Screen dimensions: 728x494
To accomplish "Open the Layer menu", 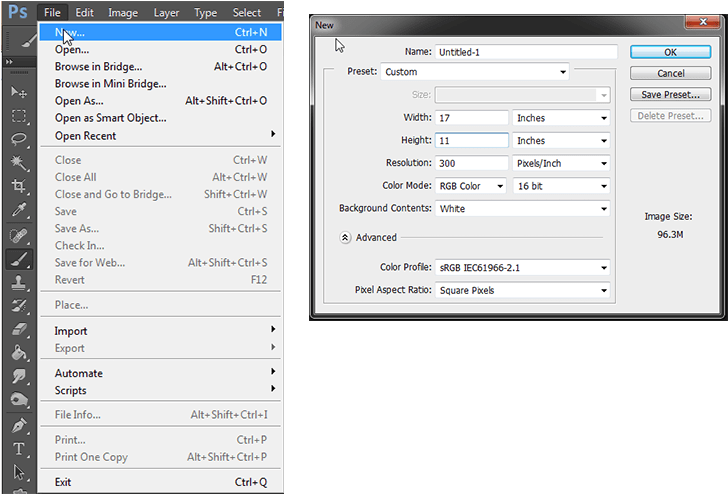I will (x=166, y=13).
